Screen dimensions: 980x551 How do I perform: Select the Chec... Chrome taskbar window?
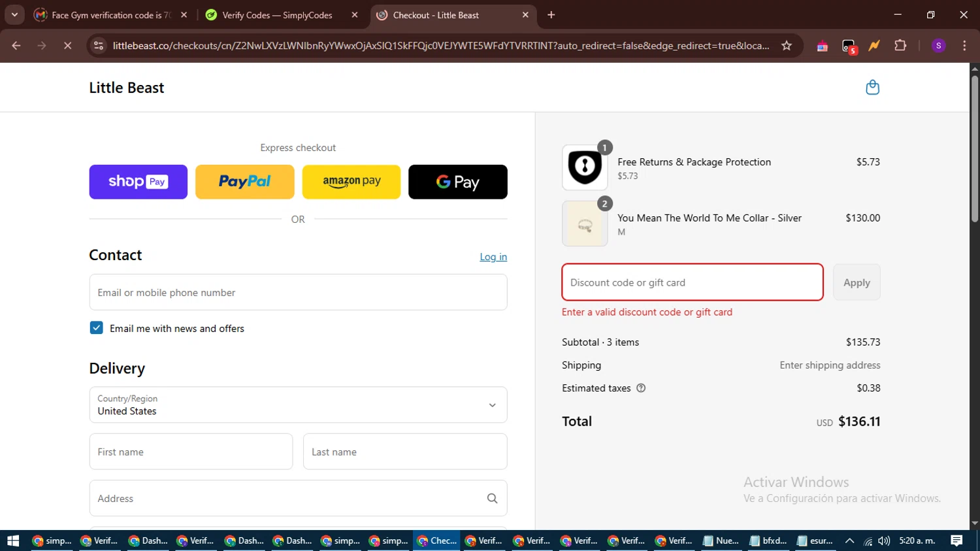(x=436, y=541)
